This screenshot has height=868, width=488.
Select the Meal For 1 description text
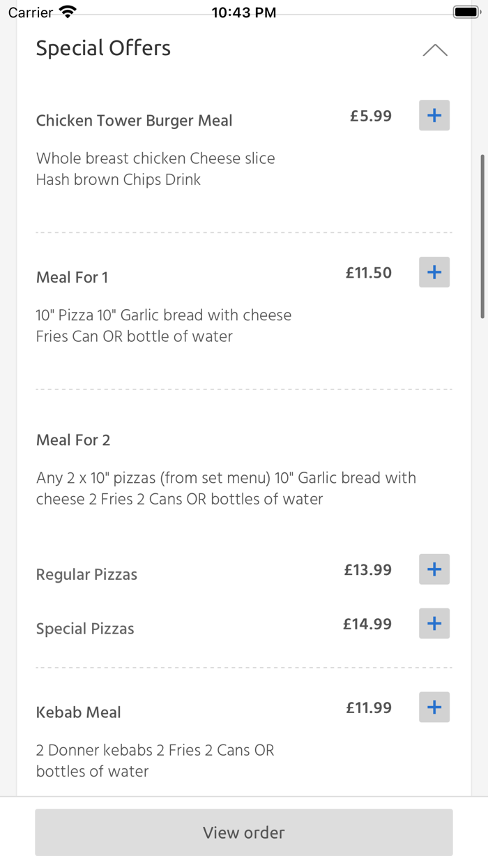(164, 325)
